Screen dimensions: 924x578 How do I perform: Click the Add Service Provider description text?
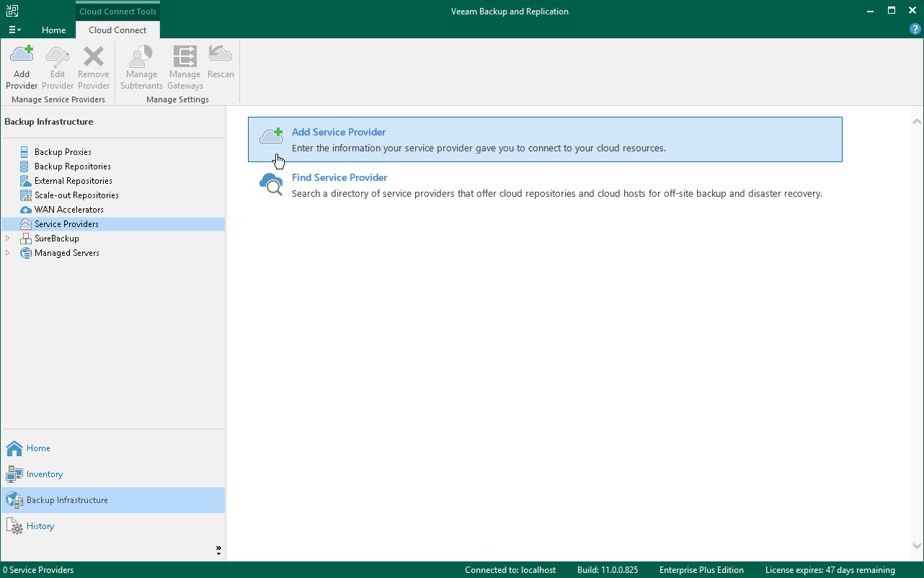click(479, 148)
